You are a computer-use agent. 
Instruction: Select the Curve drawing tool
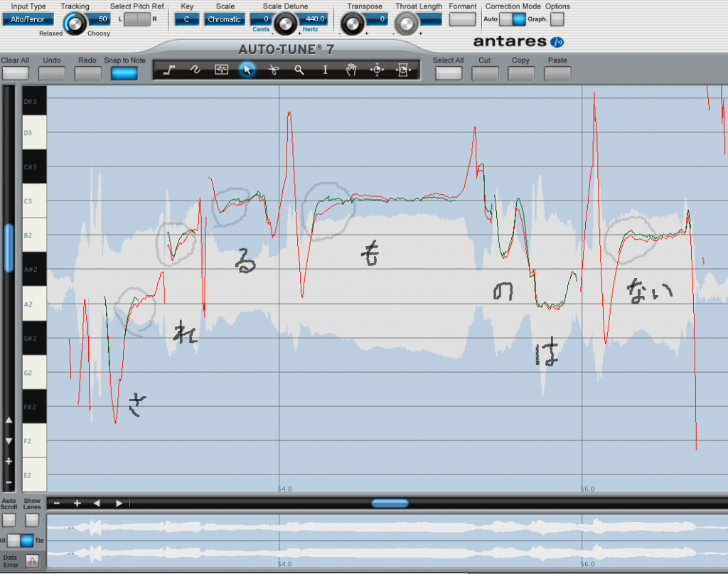click(x=195, y=70)
